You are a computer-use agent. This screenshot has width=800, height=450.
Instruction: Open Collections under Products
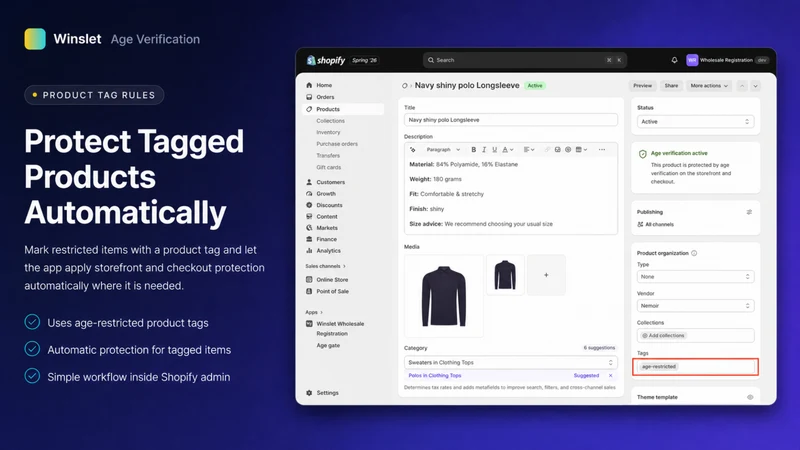(x=330, y=121)
